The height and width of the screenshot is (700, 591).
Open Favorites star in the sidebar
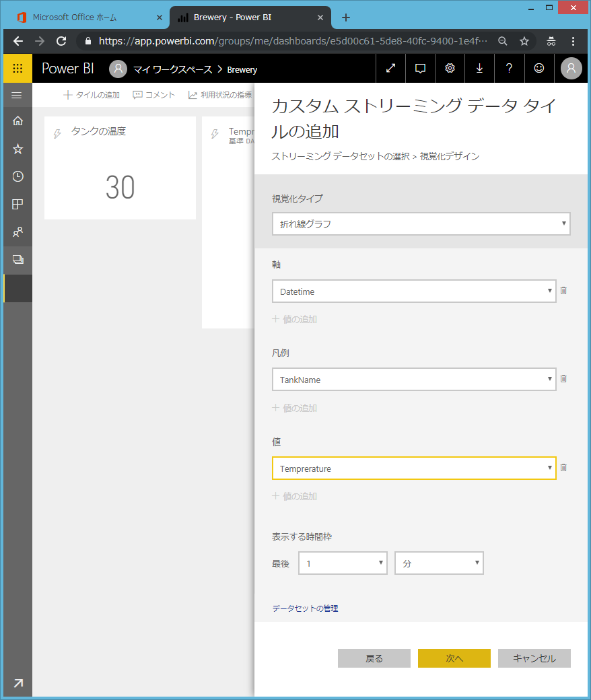[18, 149]
